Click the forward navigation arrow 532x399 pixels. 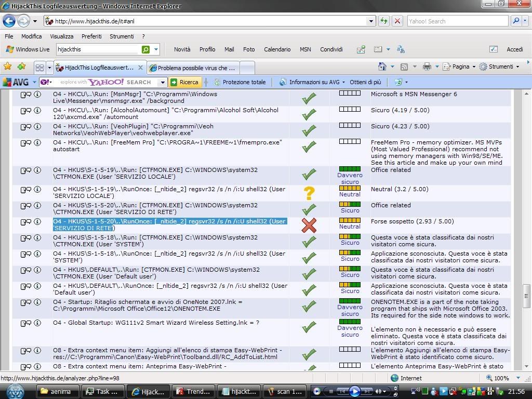point(23,21)
